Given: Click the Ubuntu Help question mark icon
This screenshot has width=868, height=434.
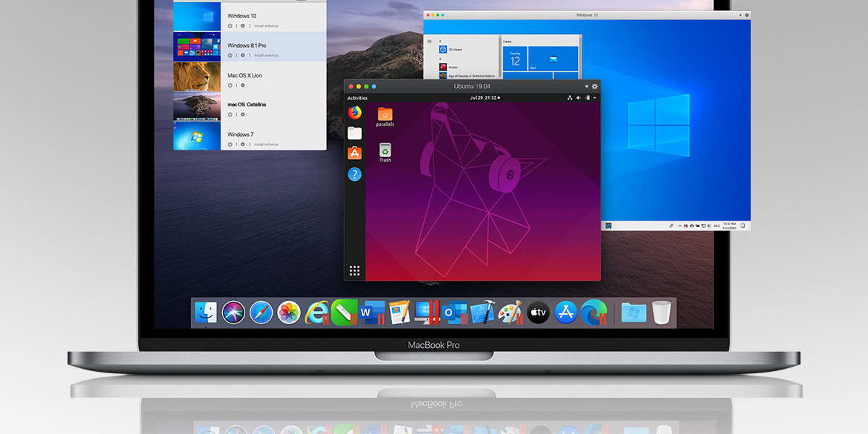Looking at the screenshot, I should coord(354,174).
